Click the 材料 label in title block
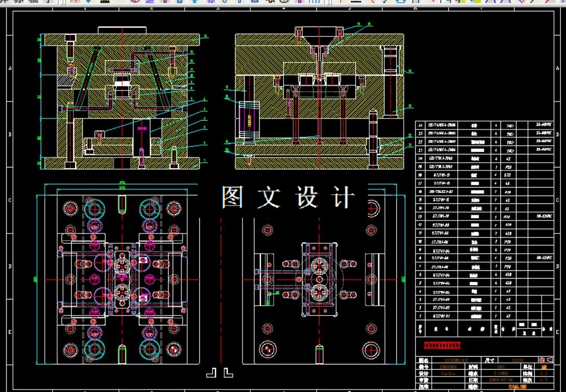This screenshot has height=392, width=566. coord(473,367)
